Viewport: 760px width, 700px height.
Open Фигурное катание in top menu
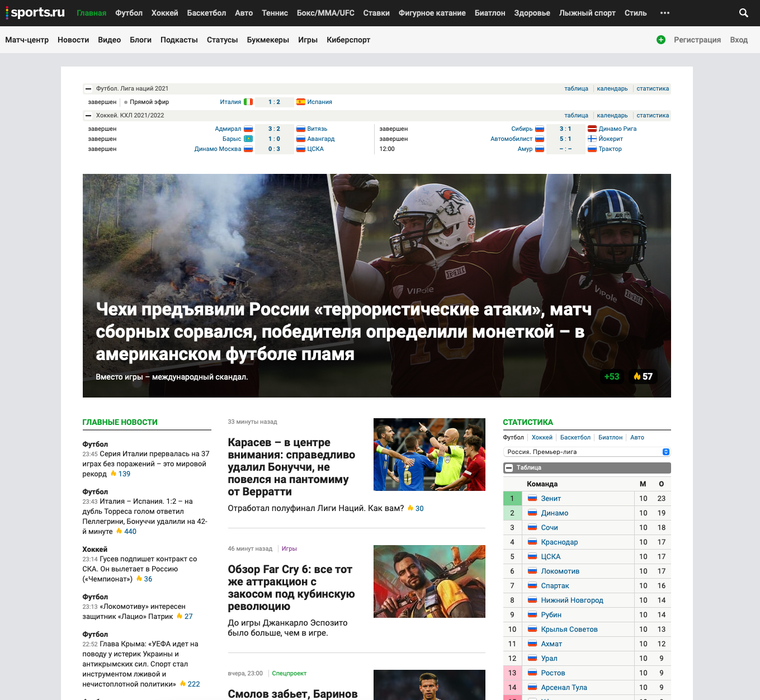click(432, 13)
